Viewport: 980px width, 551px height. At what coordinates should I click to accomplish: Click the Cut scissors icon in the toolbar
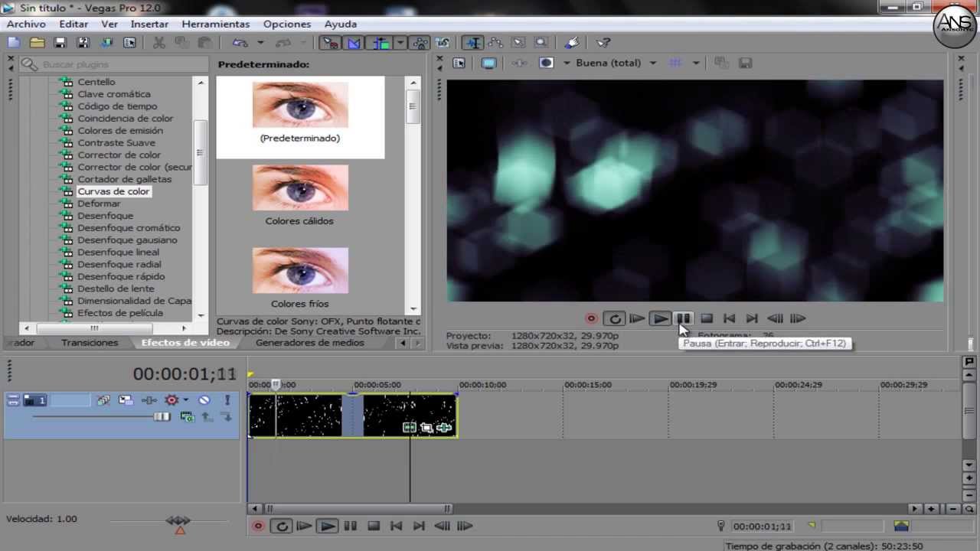[x=159, y=43]
